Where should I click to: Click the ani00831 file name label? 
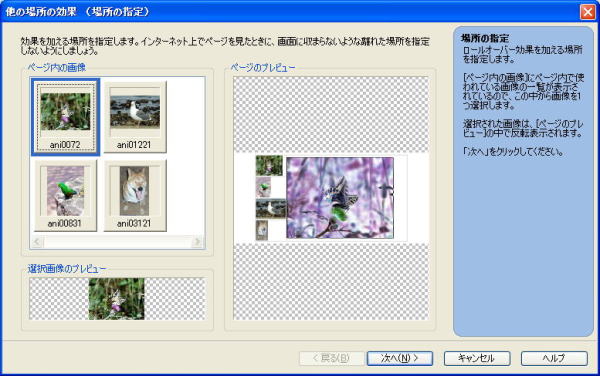pyautogui.click(x=65, y=223)
